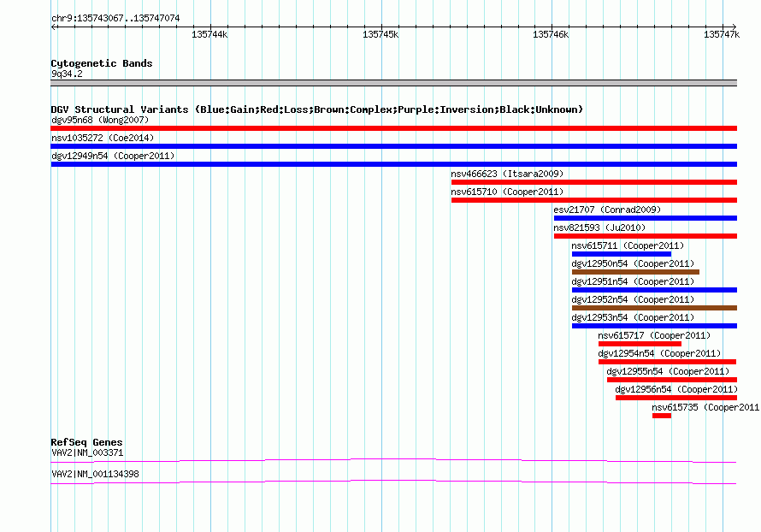Select the nsv1035272 (Coe2014) blue gain bar
This screenshot has width=761, height=532.
pos(393,146)
